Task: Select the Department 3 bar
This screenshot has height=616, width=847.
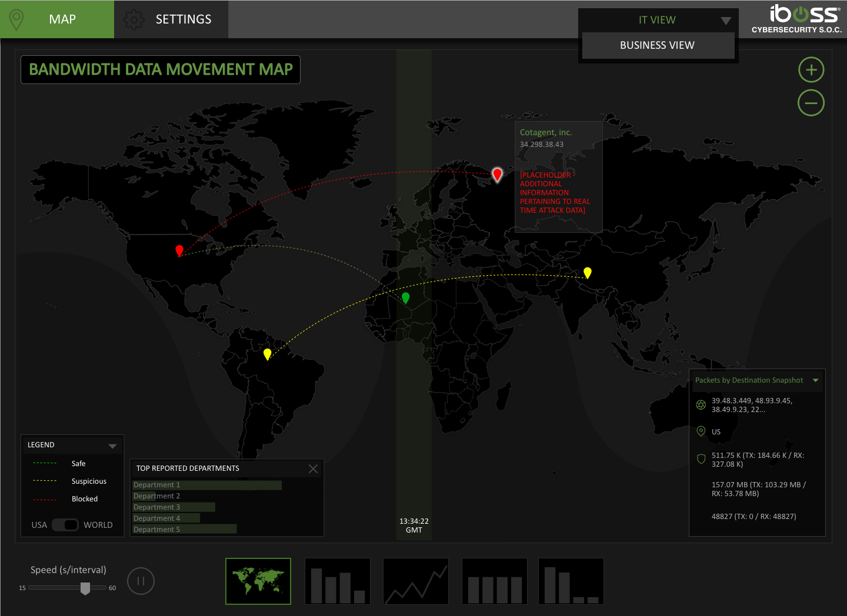Action: point(174,507)
